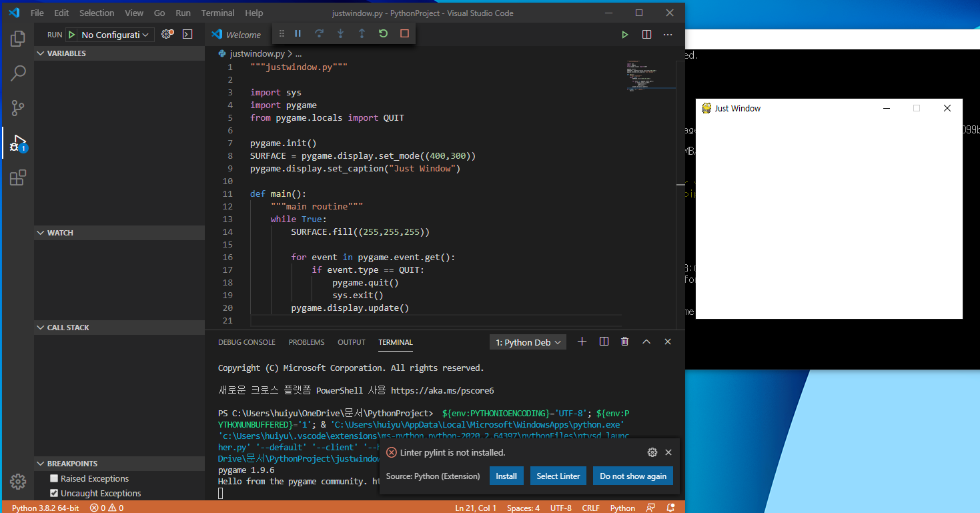Open the Search view in activity bar

[x=18, y=73]
